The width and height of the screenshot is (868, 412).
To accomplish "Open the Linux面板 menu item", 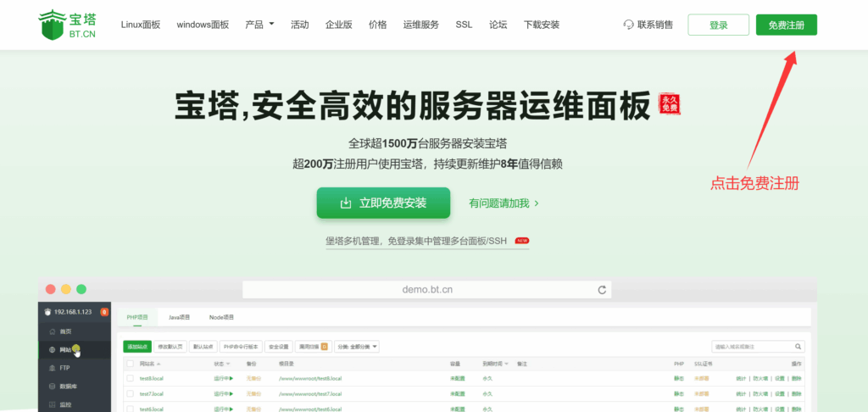I will tap(141, 25).
